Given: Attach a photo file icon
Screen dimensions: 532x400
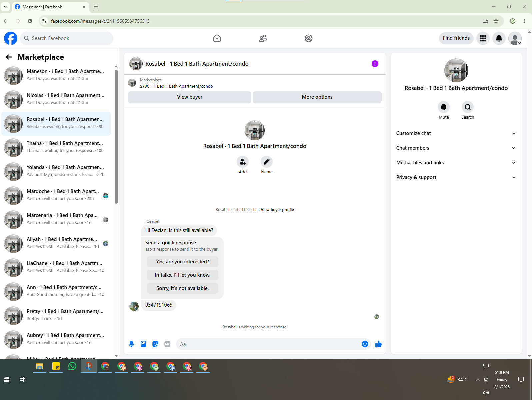Looking at the screenshot, I should coord(143,344).
